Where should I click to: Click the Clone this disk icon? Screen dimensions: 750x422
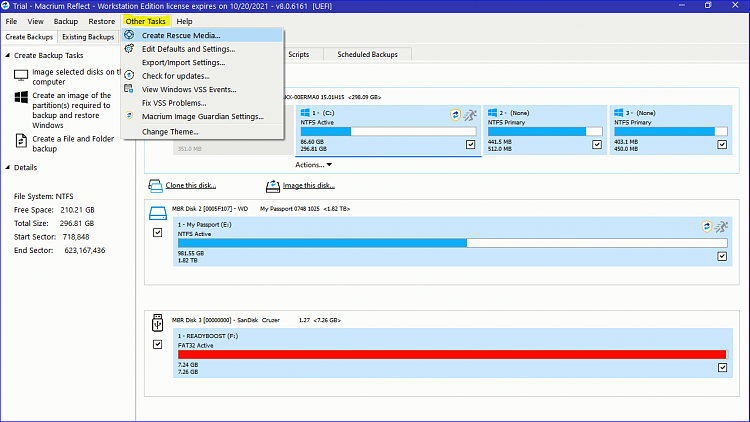[x=155, y=186]
